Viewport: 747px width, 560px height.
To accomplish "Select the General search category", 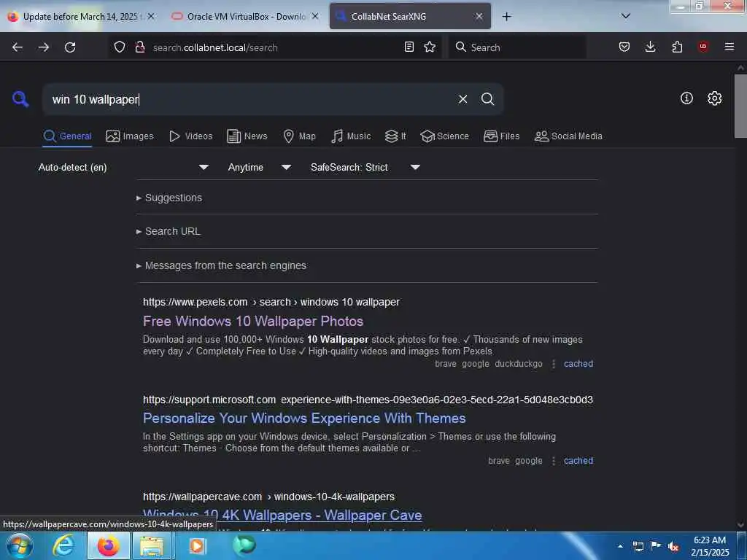I will coord(68,136).
